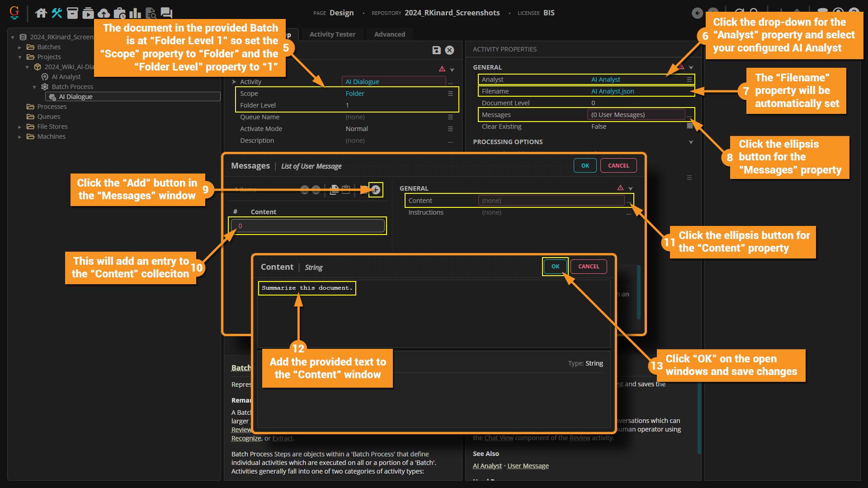The image size is (868, 488).
Task: Click the cloud upload icon
Action: click(x=104, y=13)
